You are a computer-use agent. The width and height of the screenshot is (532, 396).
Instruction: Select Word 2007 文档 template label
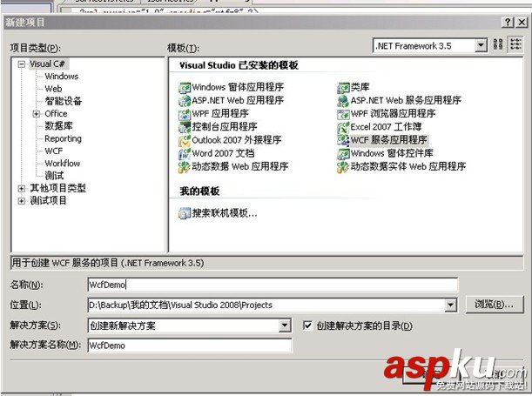click(223, 153)
